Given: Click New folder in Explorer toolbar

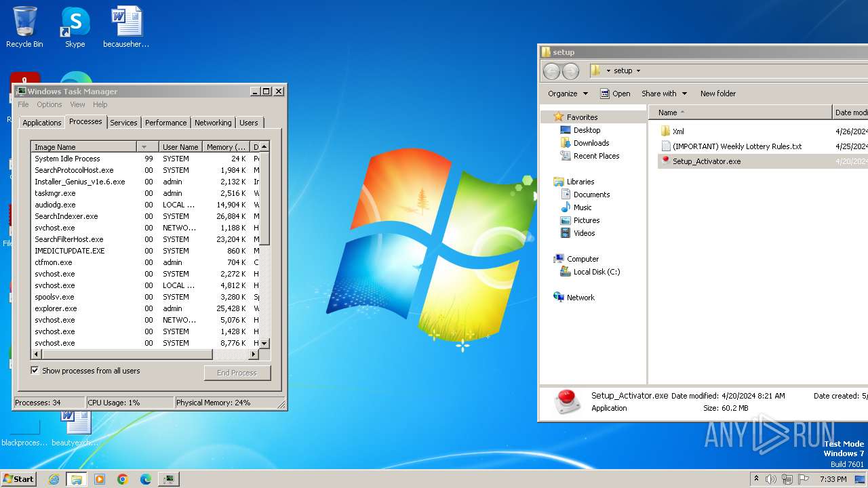Looking at the screenshot, I should (x=717, y=94).
